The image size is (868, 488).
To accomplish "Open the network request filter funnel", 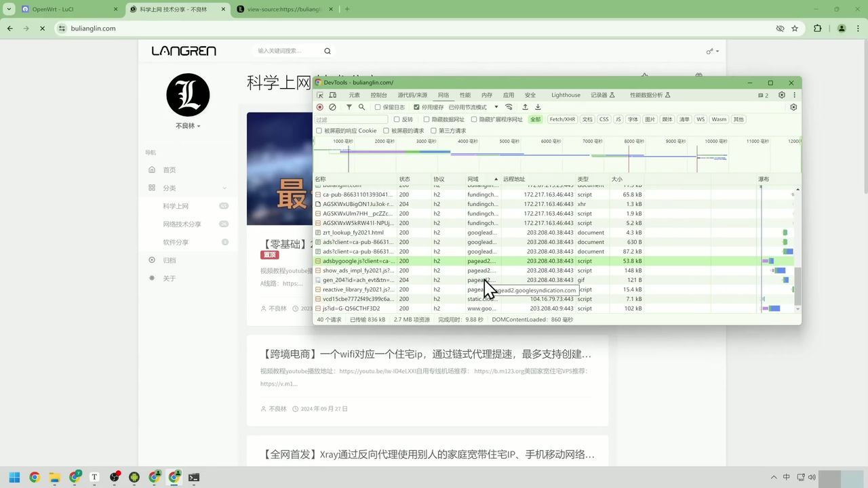I will (x=349, y=107).
